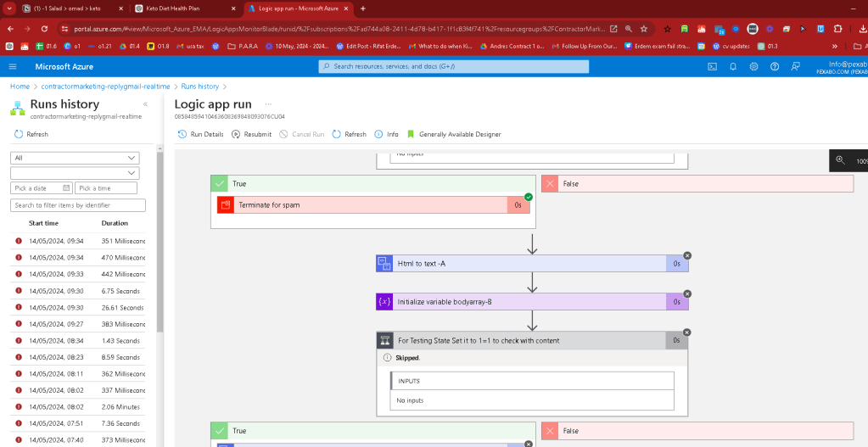Sort runs by Duration column header
Image resolution: width=868 pixels, height=447 pixels.
pyautogui.click(x=115, y=223)
